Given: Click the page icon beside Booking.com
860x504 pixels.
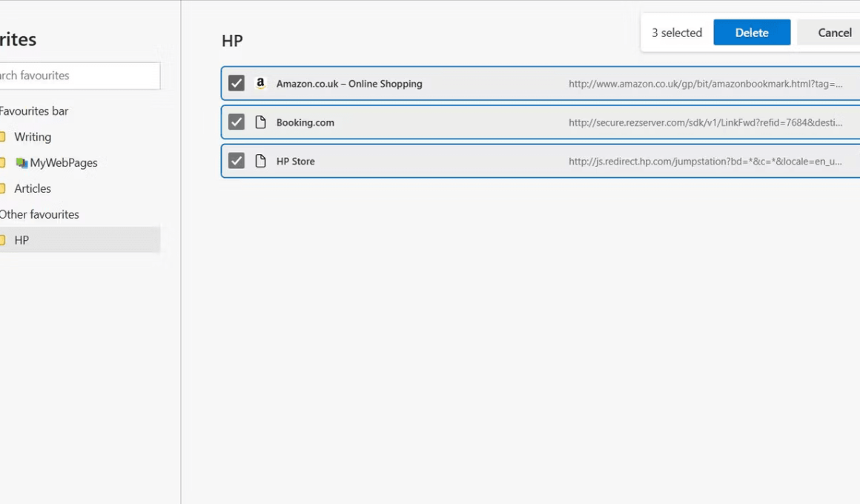Looking at the screenshot, I should pos(260,122).
